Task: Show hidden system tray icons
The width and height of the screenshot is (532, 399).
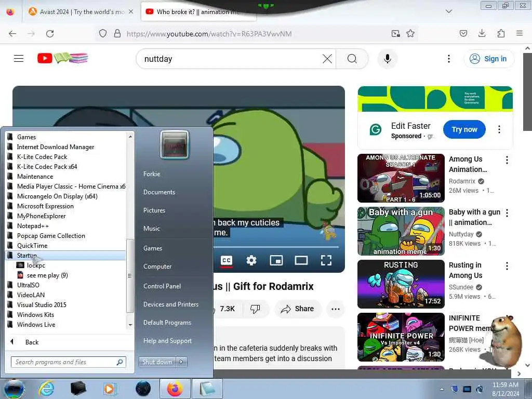Action: click(442, 389)
